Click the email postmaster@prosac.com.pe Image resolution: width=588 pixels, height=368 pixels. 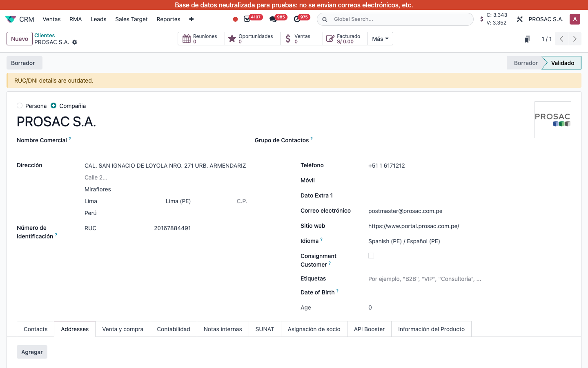(405, 211)
